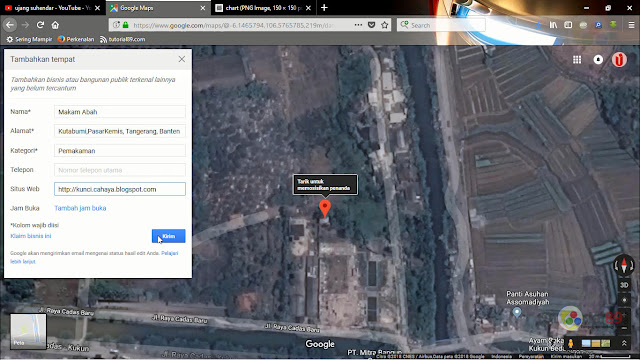
Task: Close the chart PNG image tab
Action: 308,8
